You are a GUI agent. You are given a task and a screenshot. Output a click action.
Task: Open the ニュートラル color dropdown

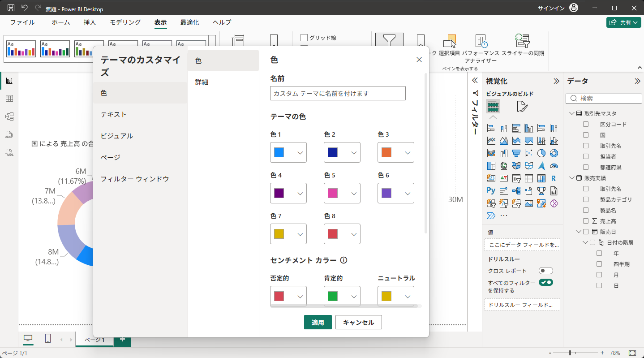click(x=396, y=296)
